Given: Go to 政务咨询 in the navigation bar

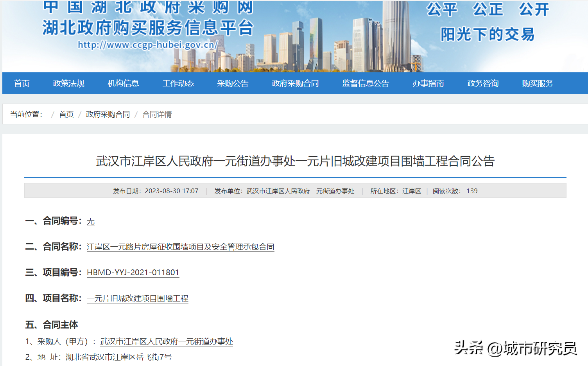Looking at the screenshot, I should pyautogui.click(x=483, y=83).
